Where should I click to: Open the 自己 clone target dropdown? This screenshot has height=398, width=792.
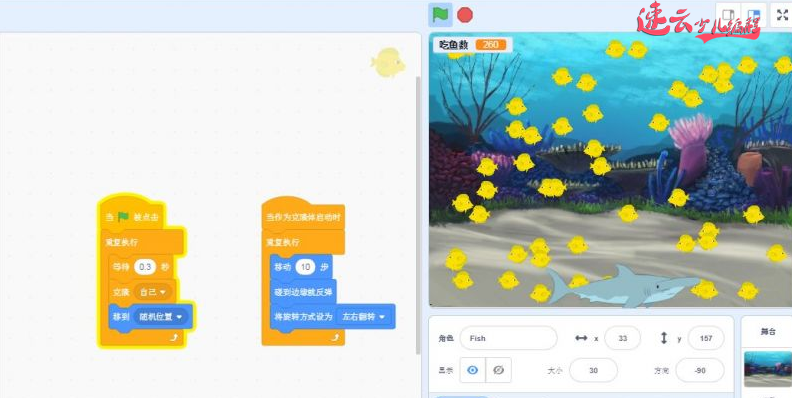click(153, 292)
